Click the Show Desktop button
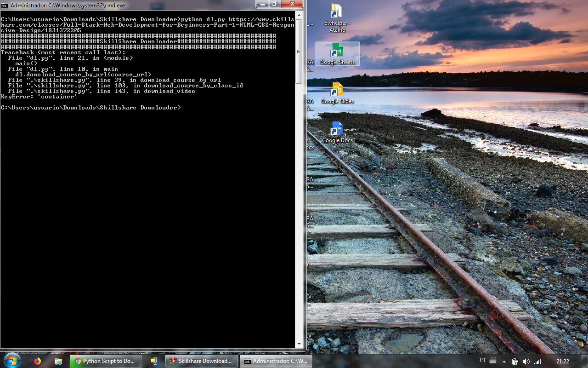The image size is (588, 368). pyautogui.click(x=585, y=361)
